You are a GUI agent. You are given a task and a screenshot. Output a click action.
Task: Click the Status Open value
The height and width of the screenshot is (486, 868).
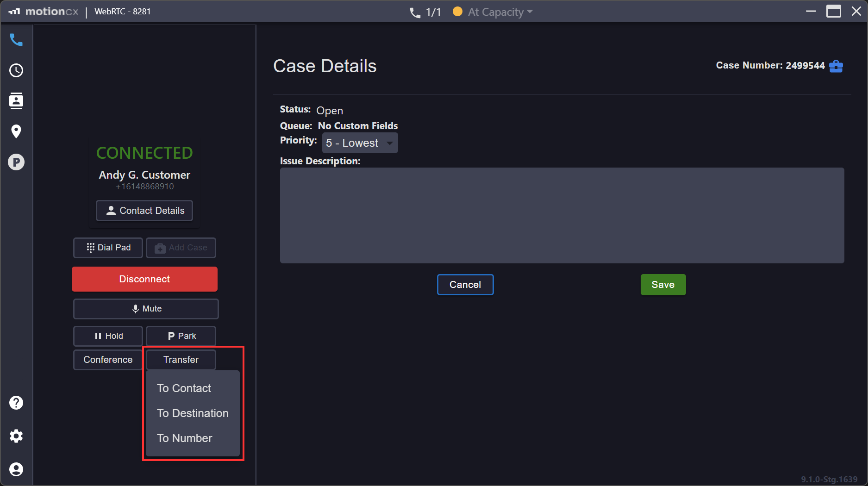[330, 111]
